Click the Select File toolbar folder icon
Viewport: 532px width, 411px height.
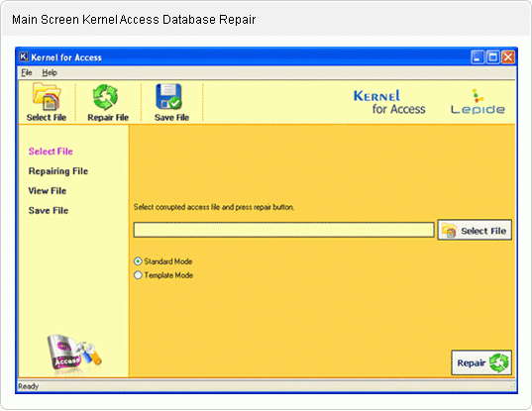click(47, 97)
